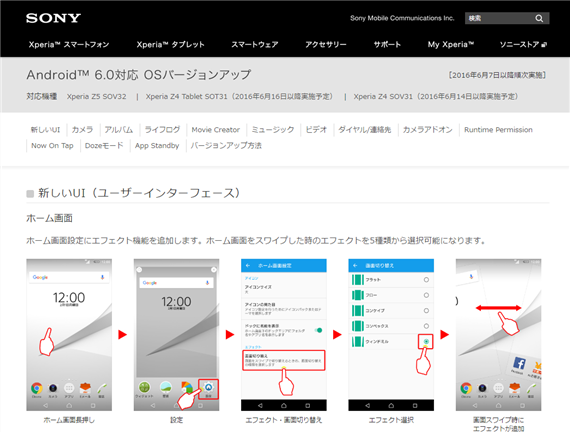Click the search magnifier icon
Image resolution: width=570 pixels, height=432 pixels.
pyautogui.click(x=539, y=18)
